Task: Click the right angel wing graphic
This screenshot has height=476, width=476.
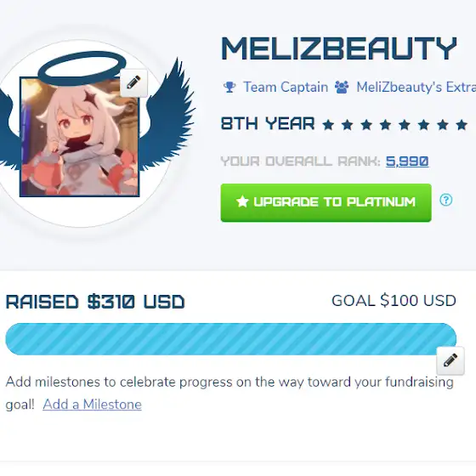Action: click(x=170, y=116)
